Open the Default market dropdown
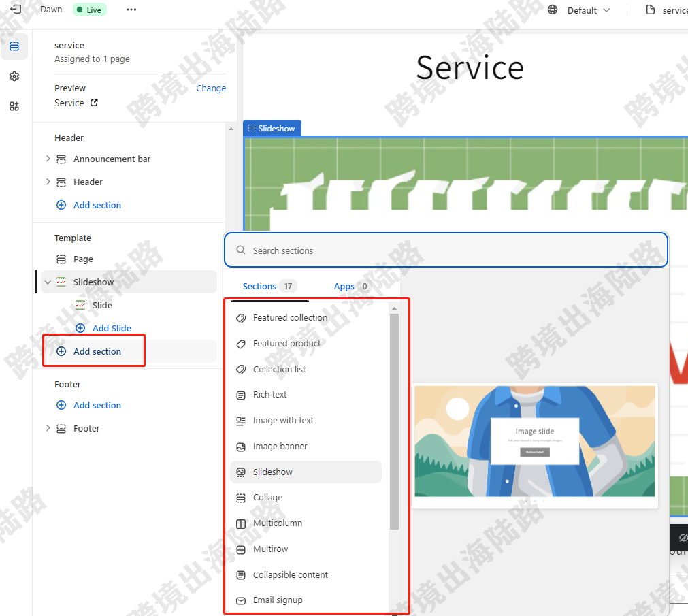Viewport: 688px width, 616px height. click(x=588, y=10)
